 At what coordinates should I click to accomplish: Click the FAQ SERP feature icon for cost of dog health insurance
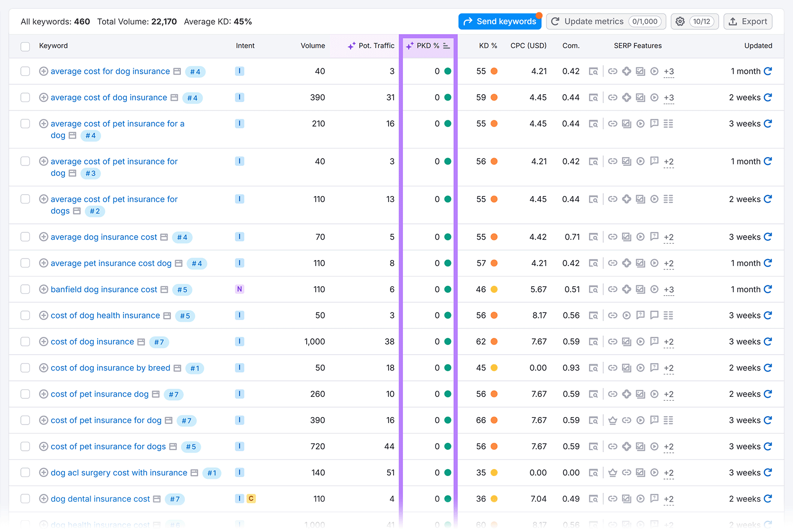[x=640, y=315]
